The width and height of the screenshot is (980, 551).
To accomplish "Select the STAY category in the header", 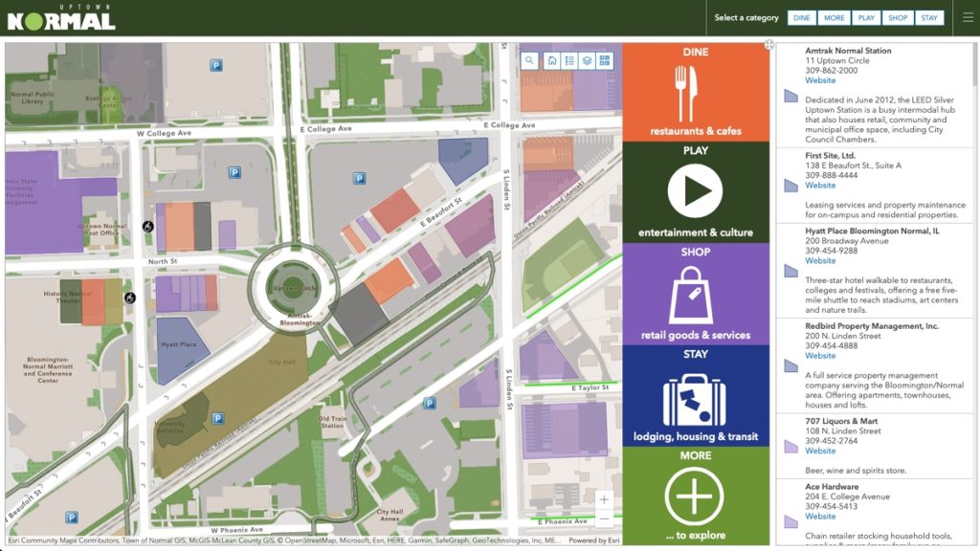I will pyautogui.click(x=929, y=18).
